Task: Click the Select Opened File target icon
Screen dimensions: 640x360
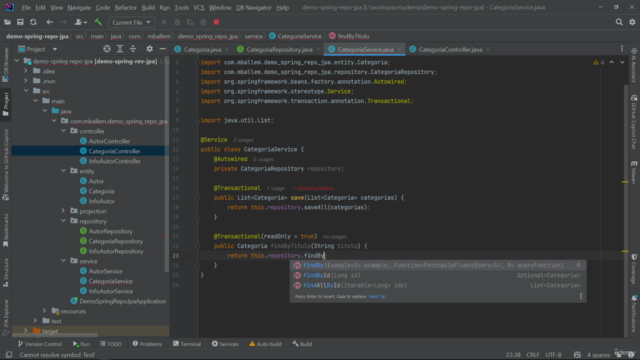Action: pos(107,49)
